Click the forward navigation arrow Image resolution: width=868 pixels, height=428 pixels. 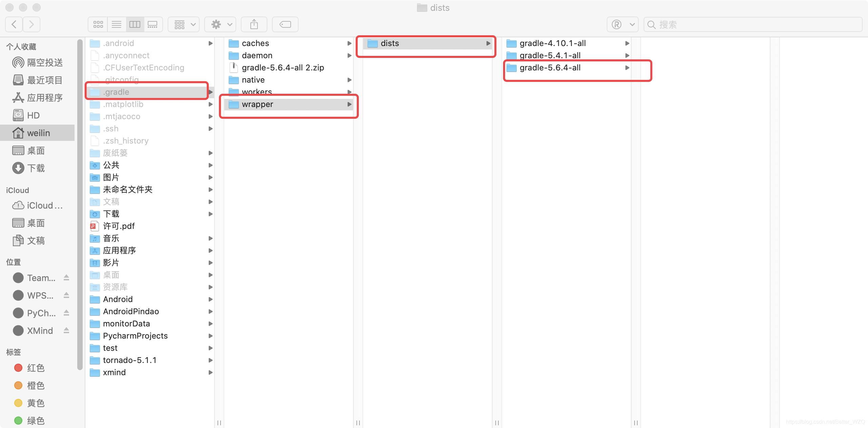pos(32,24)
